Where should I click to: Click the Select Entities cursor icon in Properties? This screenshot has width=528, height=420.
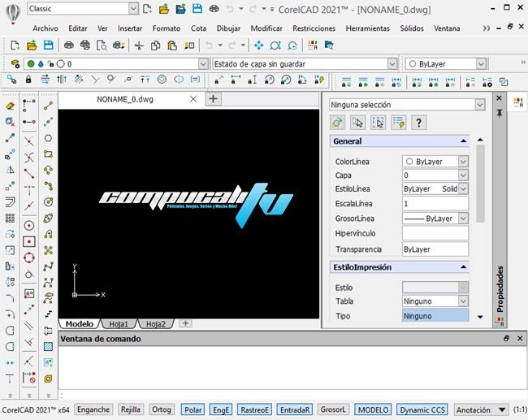tap(357, 123)
